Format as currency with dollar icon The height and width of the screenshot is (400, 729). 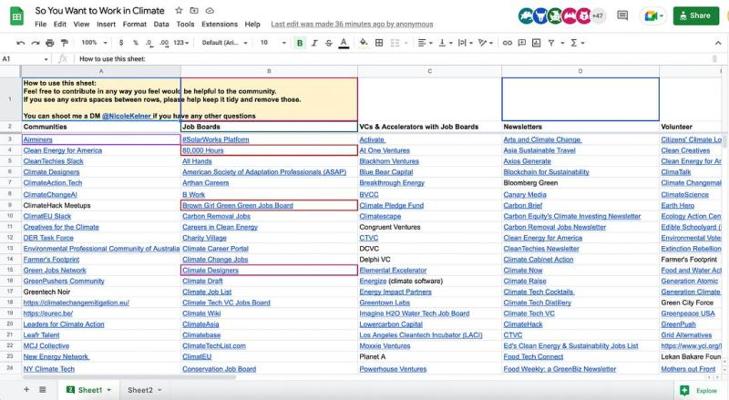[121, 43]
